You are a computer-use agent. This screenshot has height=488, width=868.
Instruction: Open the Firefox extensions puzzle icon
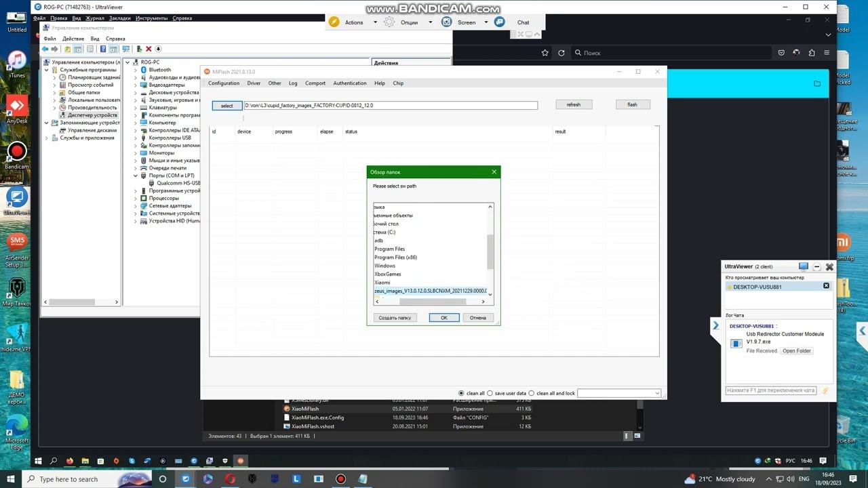coord(812,53)
